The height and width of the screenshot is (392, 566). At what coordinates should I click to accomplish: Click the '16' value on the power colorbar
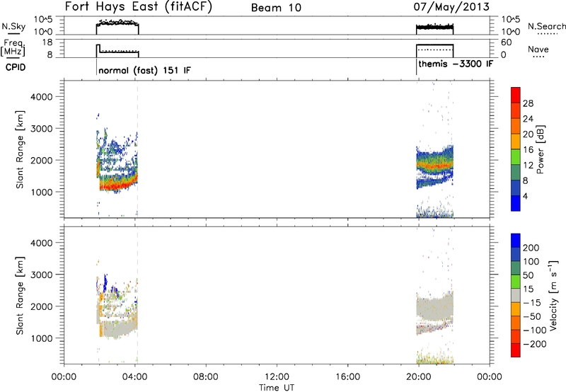(528, 150)
